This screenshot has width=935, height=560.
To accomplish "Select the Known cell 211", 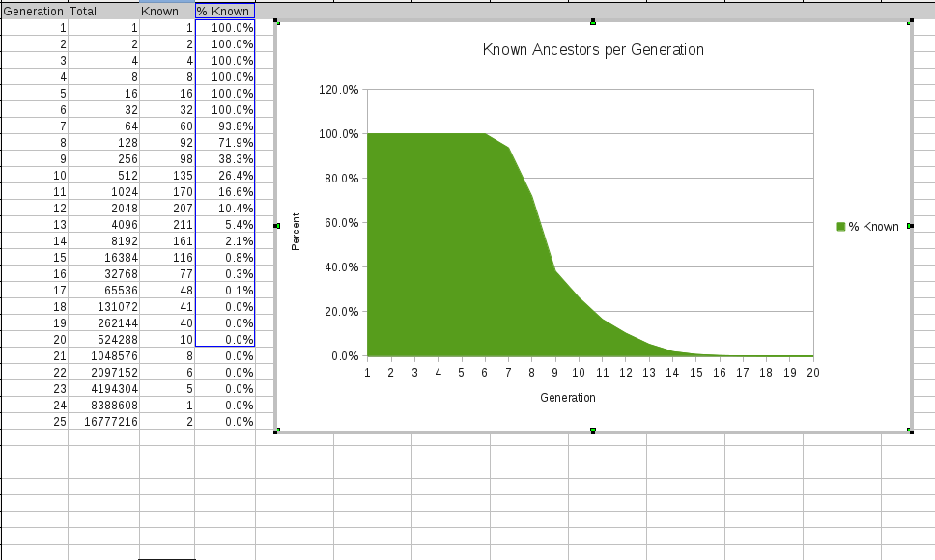I will [167, 225].
